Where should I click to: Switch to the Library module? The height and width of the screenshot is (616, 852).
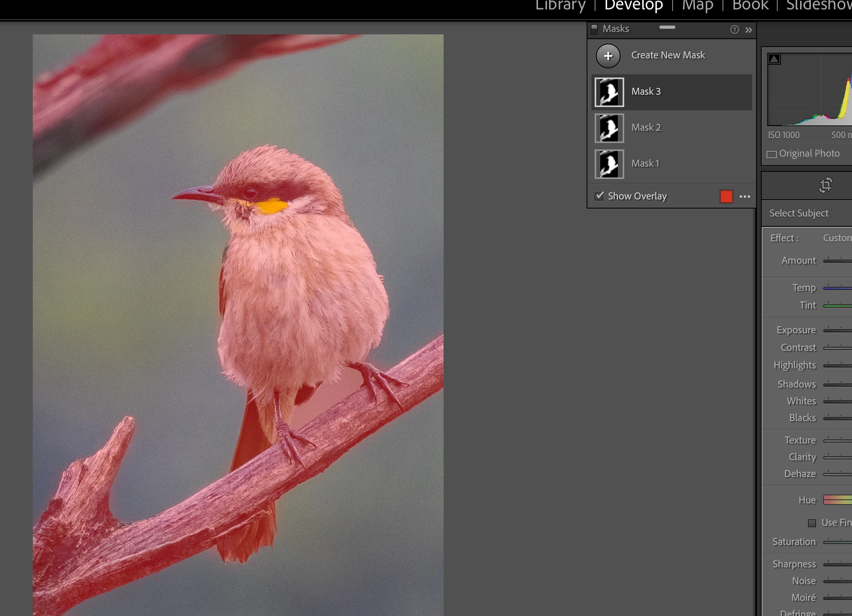560,6
